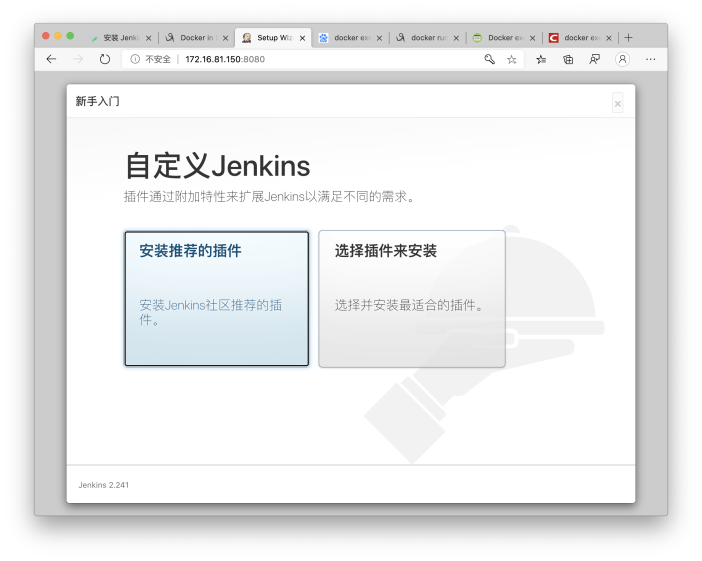Go back with the browser back arrow
Viewport: 702px width, 561px height.
tap(51, 59)
